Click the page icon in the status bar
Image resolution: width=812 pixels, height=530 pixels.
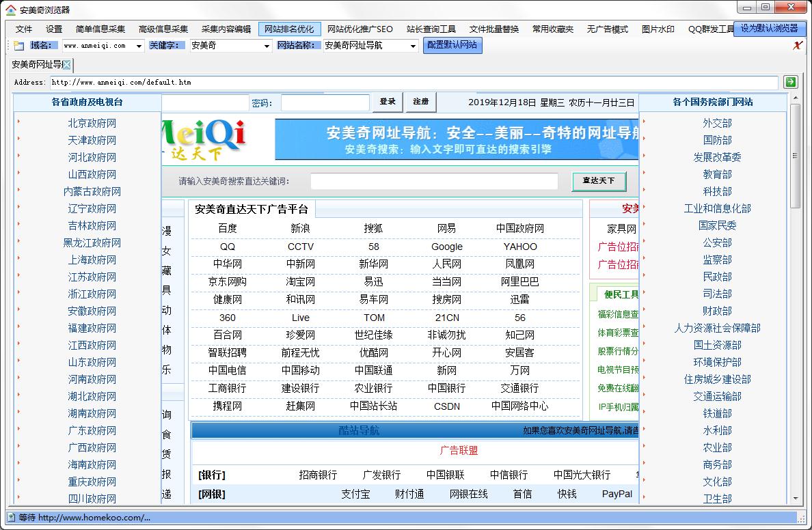[11, 517]
